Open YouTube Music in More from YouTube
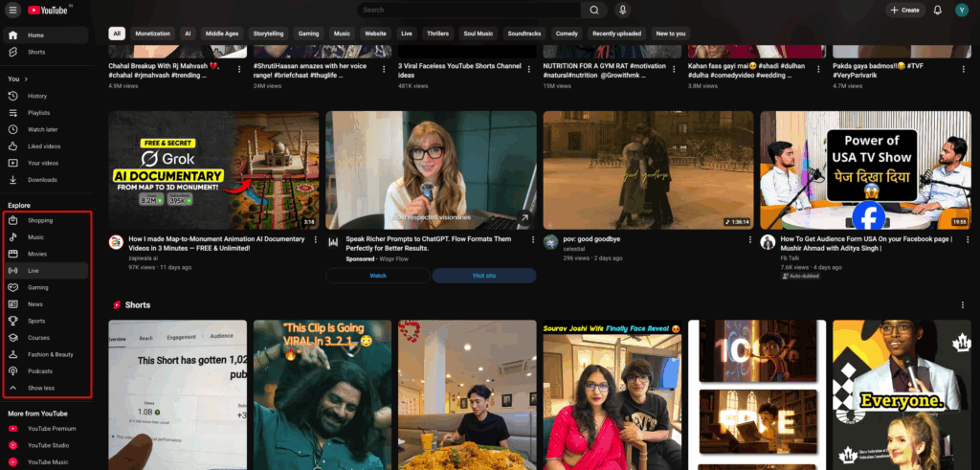980x470 pixels. (x=45, y=462)
